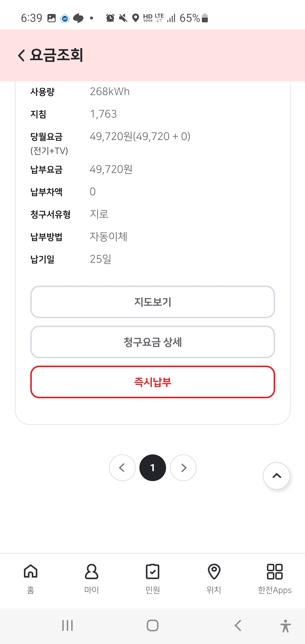
Task: Tap the alarm icon in status bar
Action: 110,18
